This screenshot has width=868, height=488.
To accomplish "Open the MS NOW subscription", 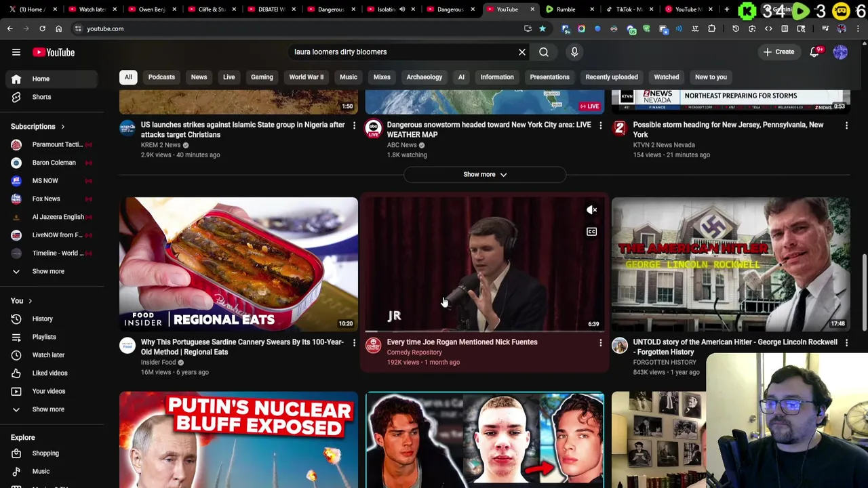I will pyautogui.click(x=52, y=180).
